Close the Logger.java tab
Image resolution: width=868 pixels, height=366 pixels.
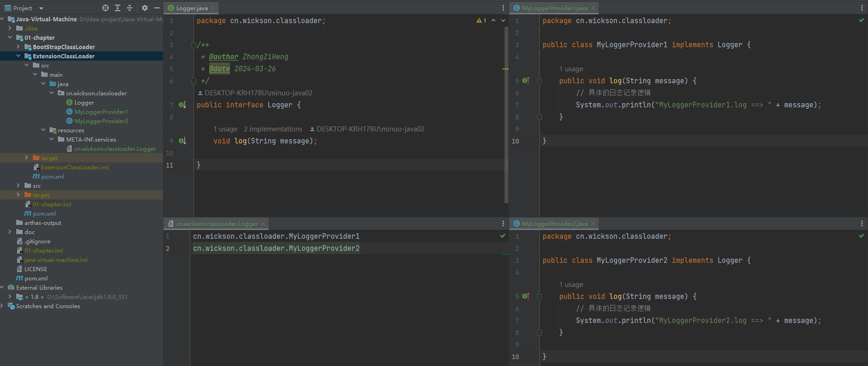[213, 8]
